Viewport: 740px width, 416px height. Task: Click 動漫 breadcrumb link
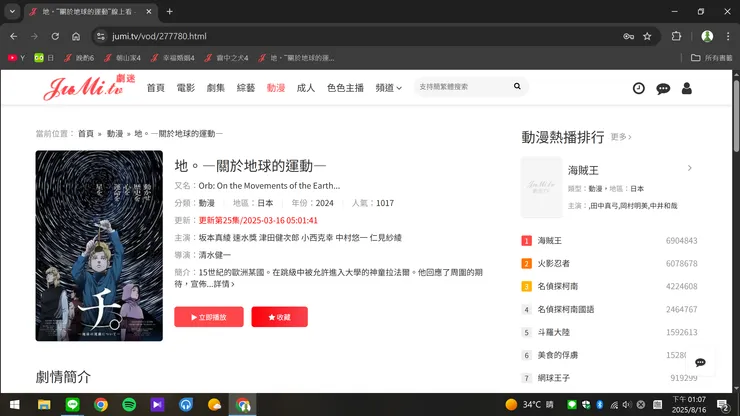115,134
